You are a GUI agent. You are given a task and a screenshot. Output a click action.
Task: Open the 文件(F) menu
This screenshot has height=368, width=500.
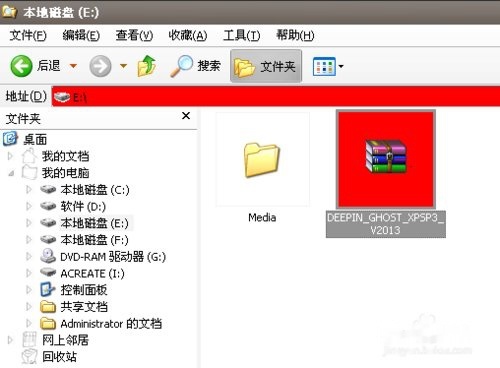click(28, 35)
